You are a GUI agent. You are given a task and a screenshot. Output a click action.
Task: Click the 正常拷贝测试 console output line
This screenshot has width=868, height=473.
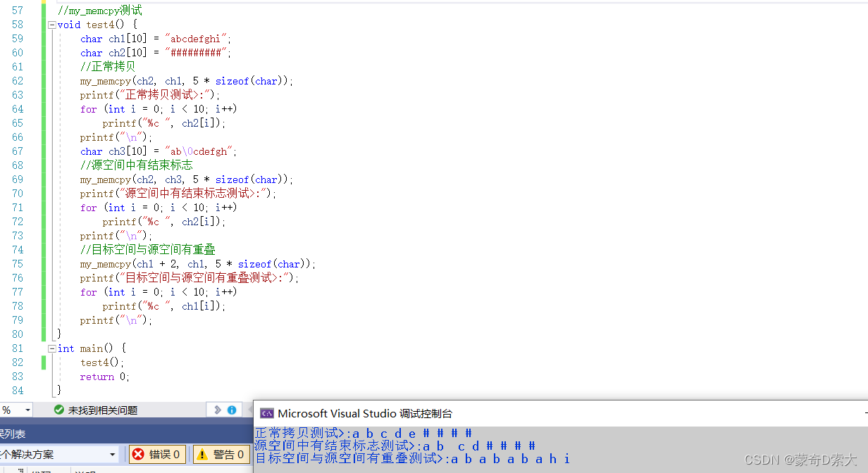363,433
